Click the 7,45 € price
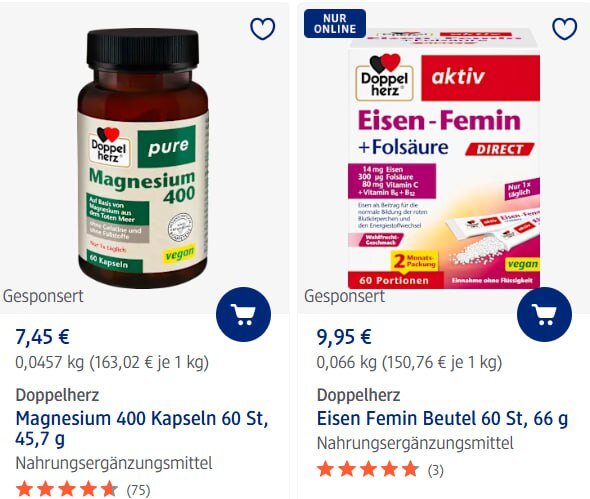This screenshot has width=590, height=499. 43,336
